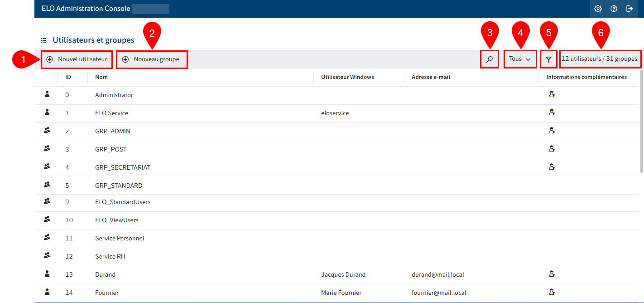This screenshot has height=303, width=644.
Task: Click the list icon beside Utilisateurs et groupes
Action: pyautogui.click(x=43, y=40)
